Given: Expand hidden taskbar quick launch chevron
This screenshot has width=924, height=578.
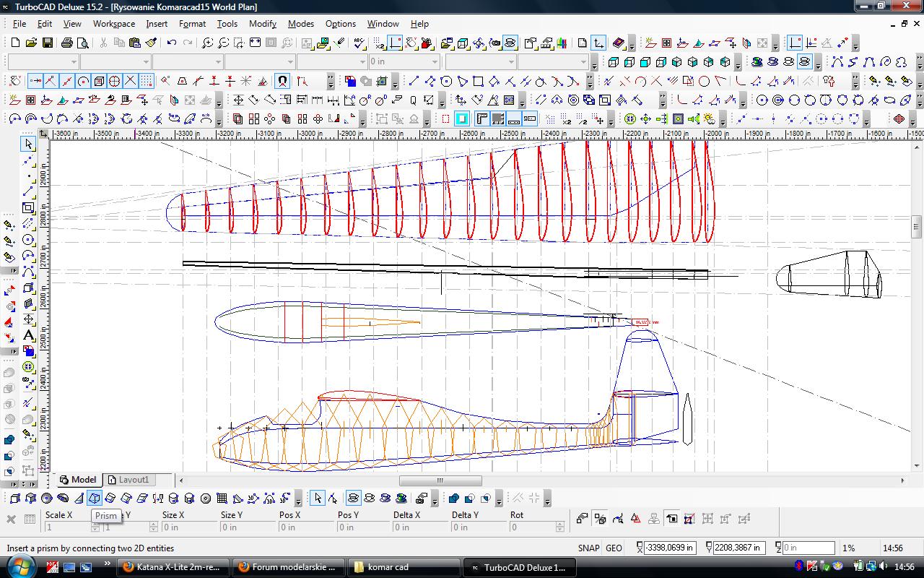Looking at the screenshot, I should coord(108,566).
